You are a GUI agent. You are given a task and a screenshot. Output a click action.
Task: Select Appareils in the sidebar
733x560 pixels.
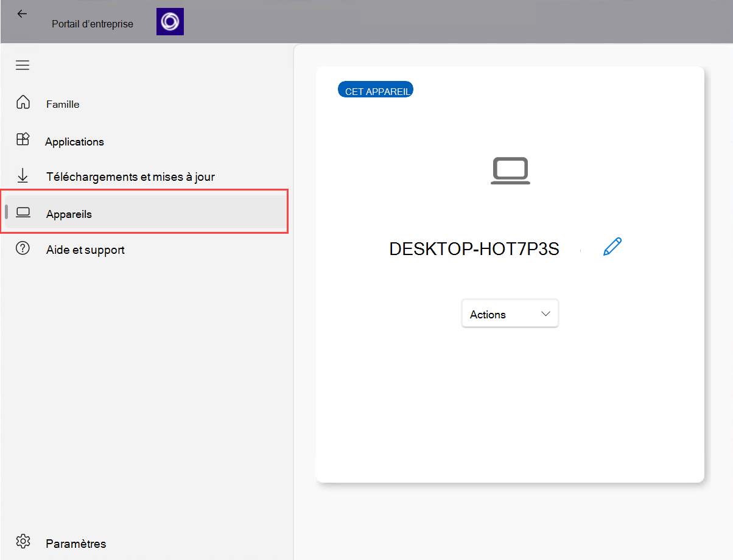click(144, 212)
